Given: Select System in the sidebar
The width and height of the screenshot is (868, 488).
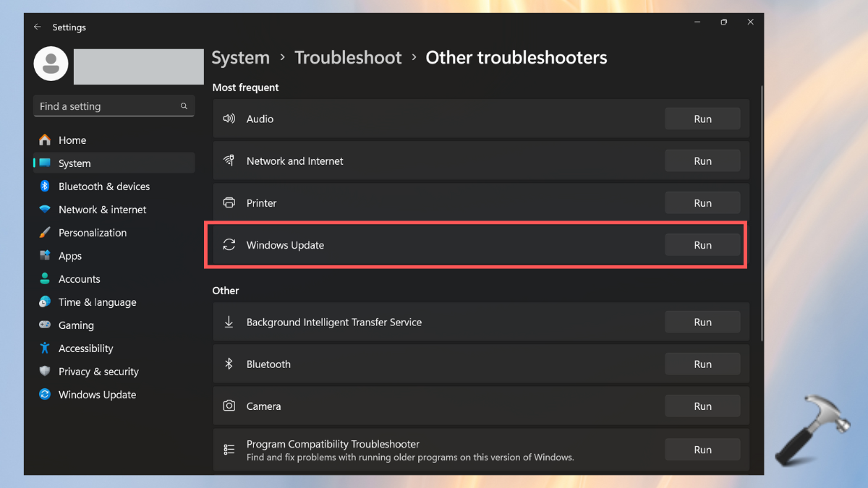Looking at the screenshot, I should 114,163.
